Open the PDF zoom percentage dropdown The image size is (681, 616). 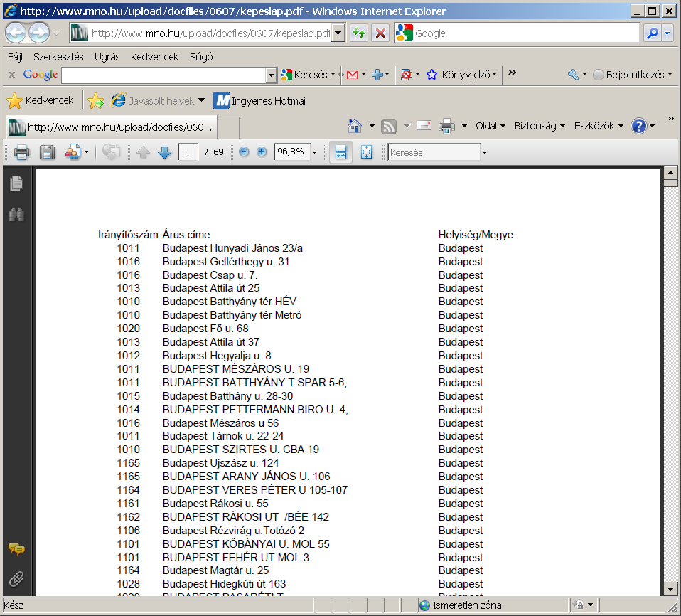point(314,153)
